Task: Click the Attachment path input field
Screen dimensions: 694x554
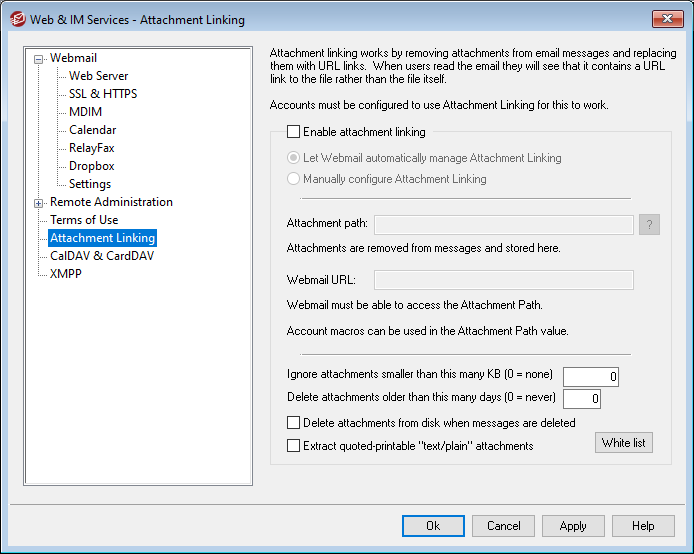Action: pos(504,225)
